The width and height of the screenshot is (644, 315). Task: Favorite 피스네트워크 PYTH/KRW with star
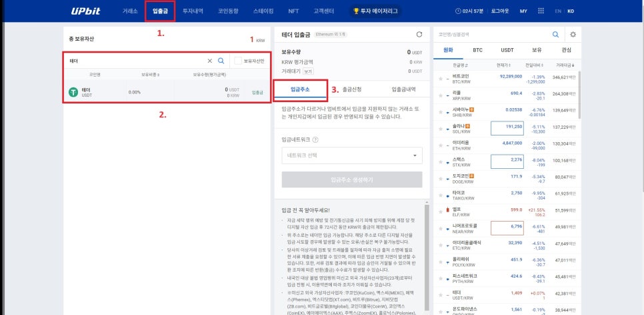(x=440, y=278)
